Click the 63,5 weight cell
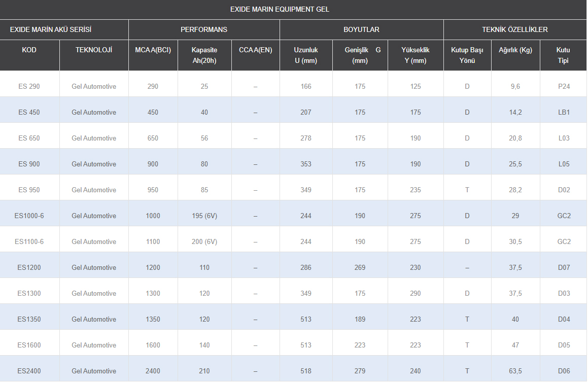 click(x=515, y=371)
